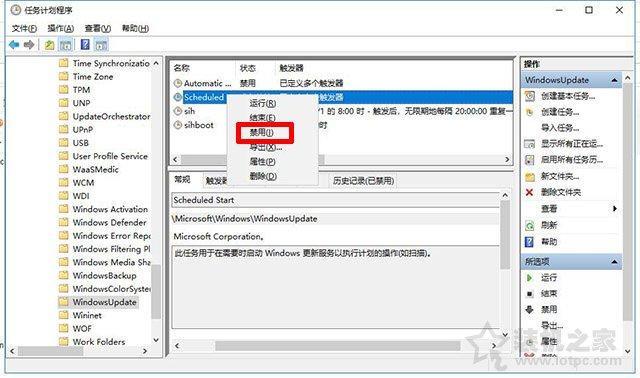Click the tree pane scroll-down arrow
This screenshot has height=378, width=640.
tap(156, 340)
